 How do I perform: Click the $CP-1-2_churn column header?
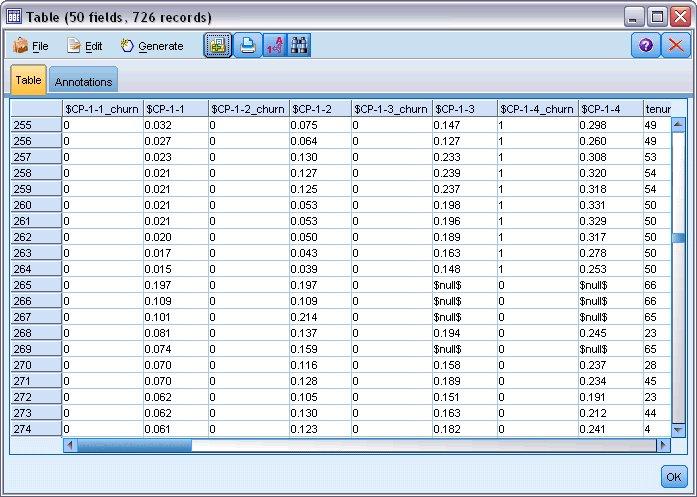(248, 109)
